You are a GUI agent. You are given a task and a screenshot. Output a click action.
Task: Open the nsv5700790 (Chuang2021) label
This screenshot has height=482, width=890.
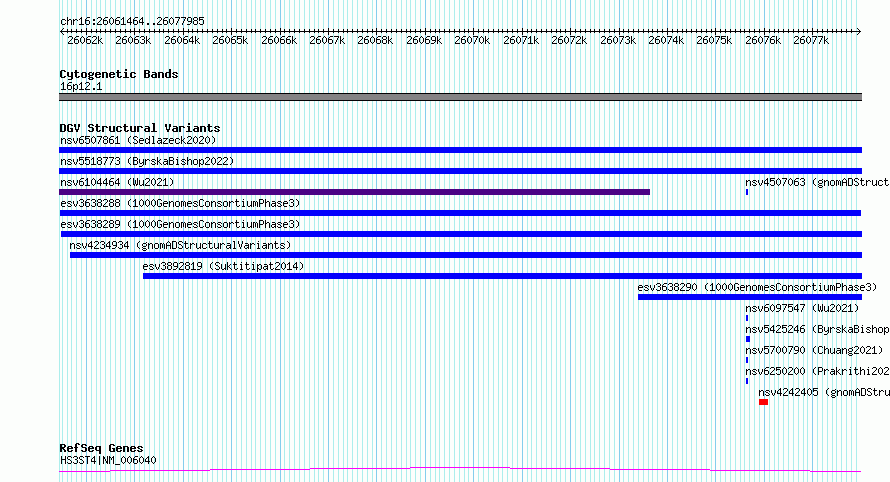(x=815, y=350)
